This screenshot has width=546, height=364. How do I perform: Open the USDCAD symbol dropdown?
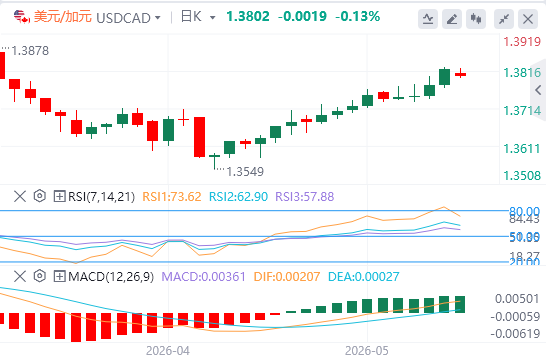[x=158, y=17]
